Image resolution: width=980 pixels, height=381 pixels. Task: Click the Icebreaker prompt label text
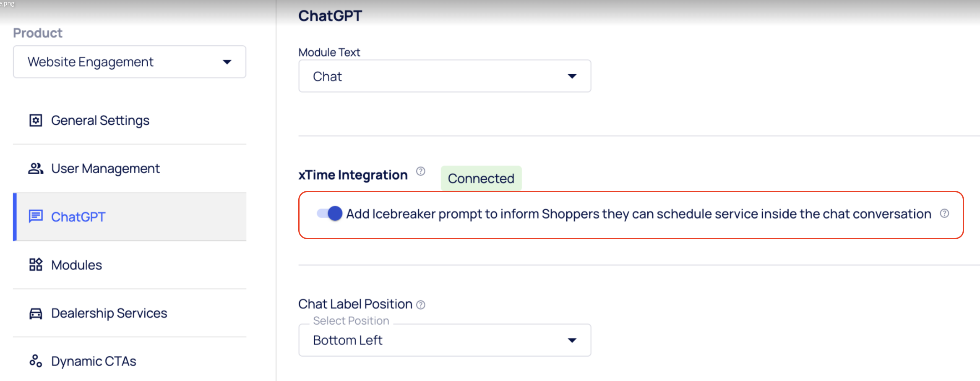tap(638, 214)
